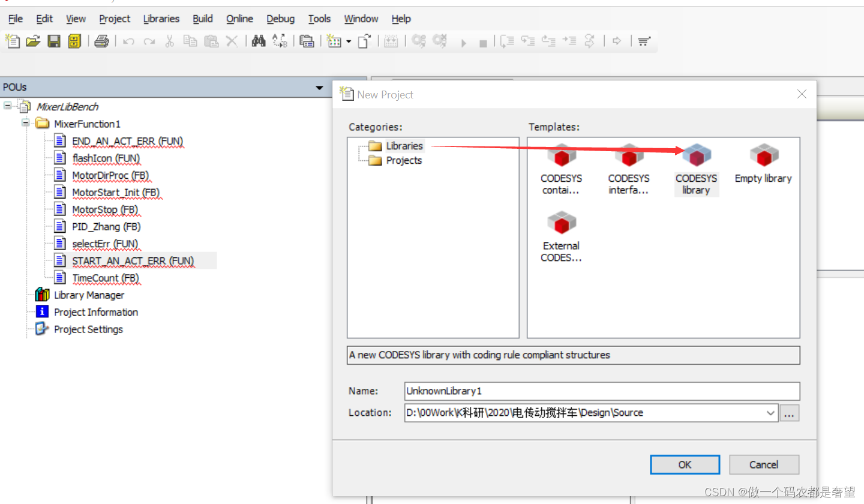Click the Name field with UnknownLibrary1
864x504 pixels.
point(602,391)
